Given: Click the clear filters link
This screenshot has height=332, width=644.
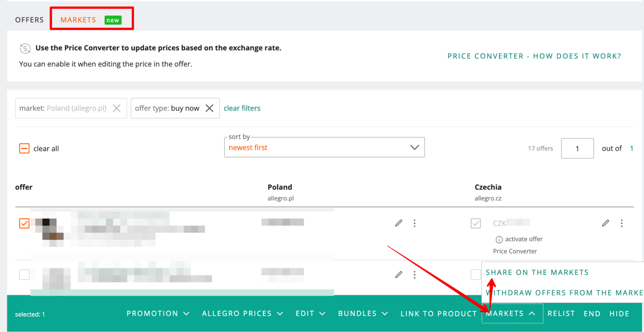Looking at the screenshot, I should [242, 108].
